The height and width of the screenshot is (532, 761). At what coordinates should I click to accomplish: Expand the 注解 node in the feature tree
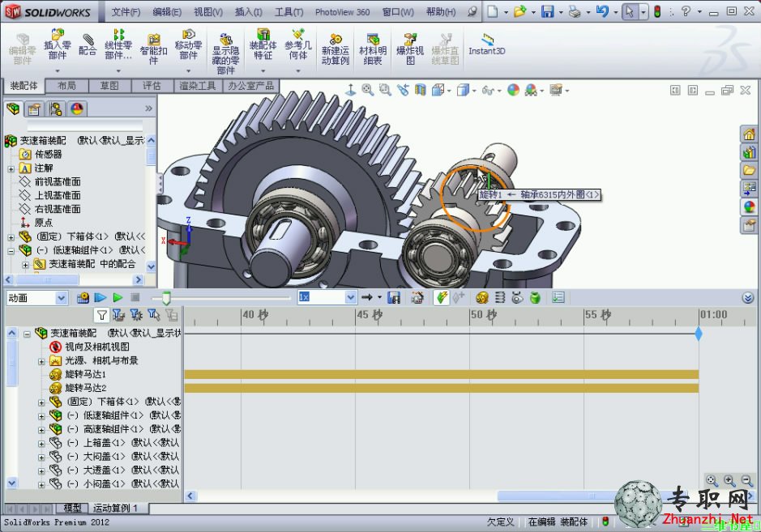coord(11,168)
